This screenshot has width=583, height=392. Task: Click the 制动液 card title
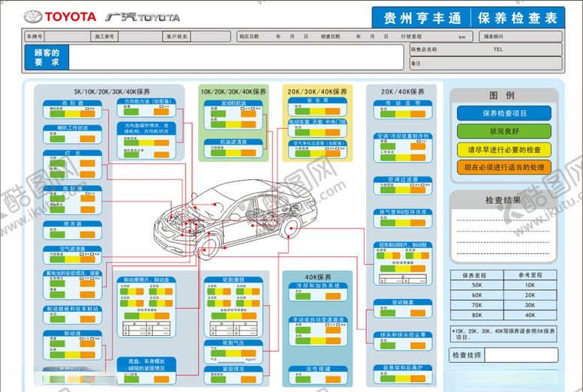pos(73,334)
